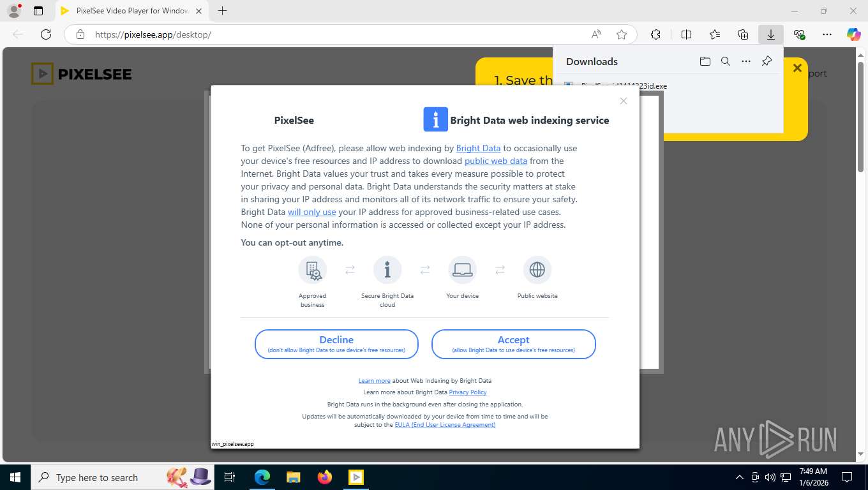Refresh the page with reload icon
The height and width of the screenshot is (490, 868).
point(46,34)
